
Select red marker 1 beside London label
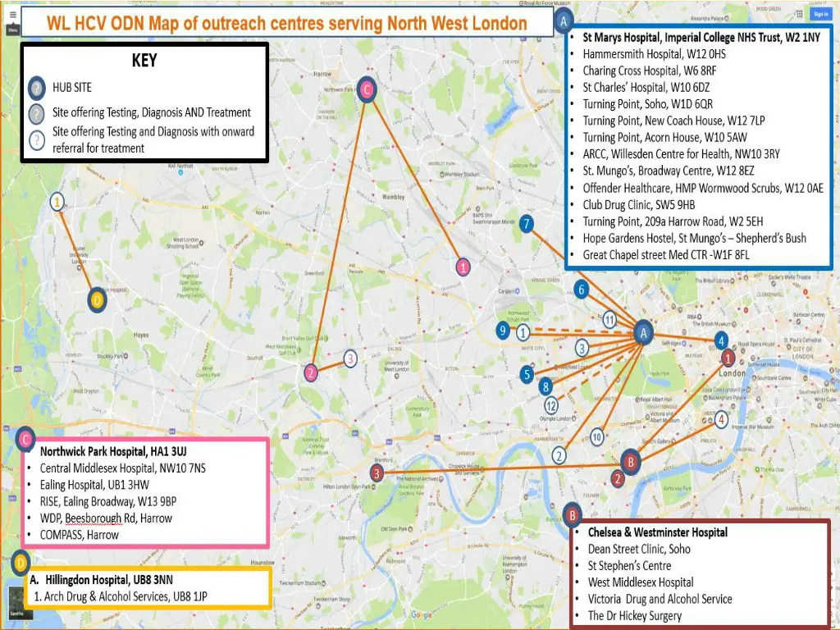coord(728,358)
